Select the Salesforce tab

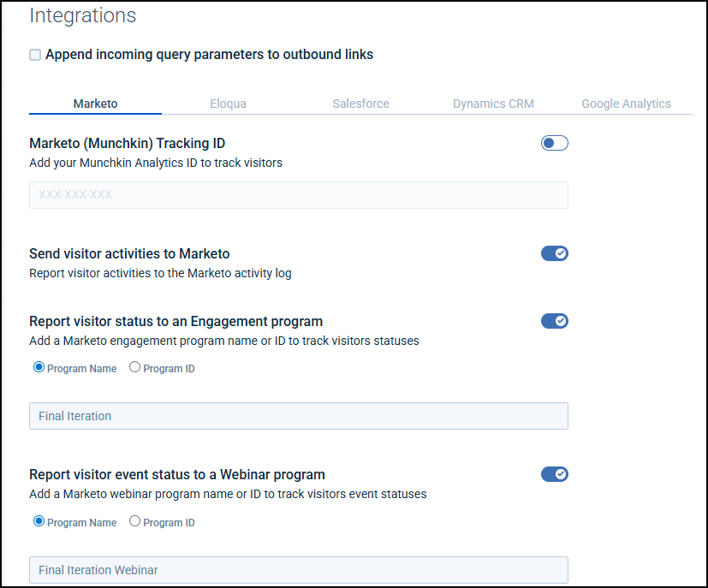pyautogui.click(x=360, y=104)
